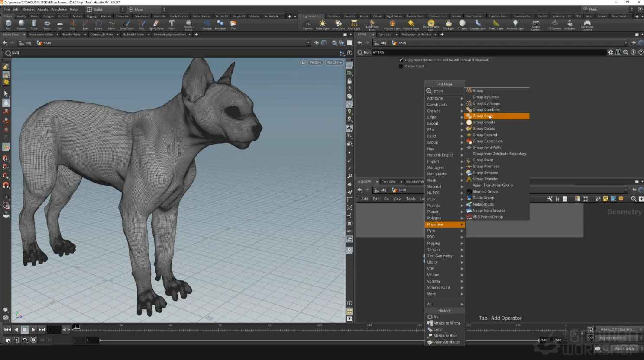Viewport: 644px width, 360px height.
Task: Click the TAB Menu search field
Action: click(x=447, y=91)
